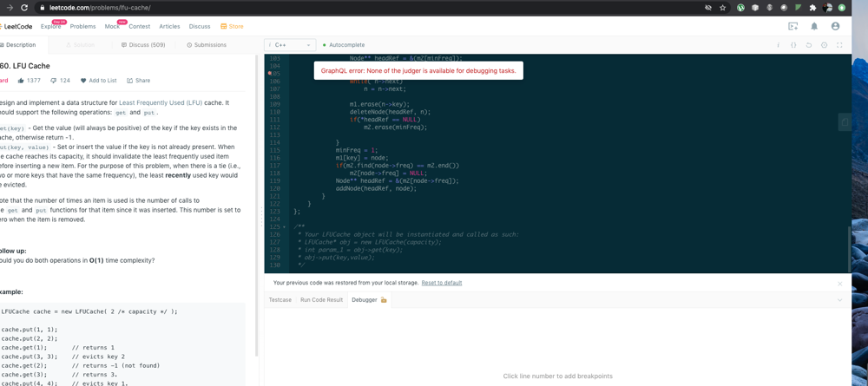Open the editor settings gear icon
This screenshot has width=868, height=386.
(824, 45)
